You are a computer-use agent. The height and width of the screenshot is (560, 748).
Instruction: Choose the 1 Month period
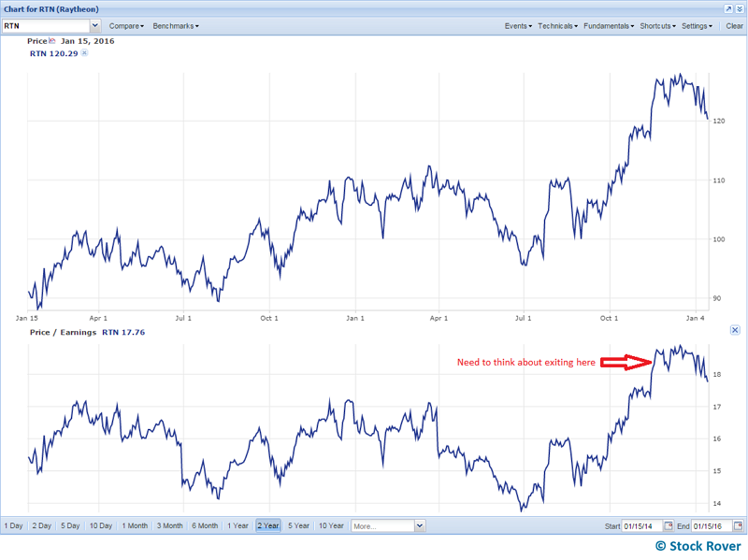135,525
